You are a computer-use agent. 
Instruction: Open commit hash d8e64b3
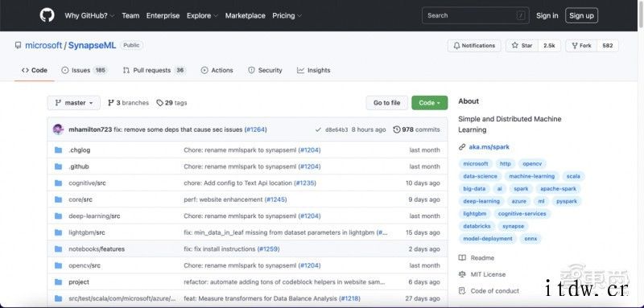(336, 129)
